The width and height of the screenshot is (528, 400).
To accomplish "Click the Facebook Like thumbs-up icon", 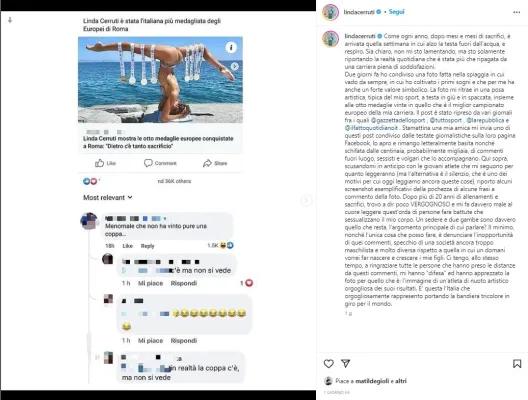I will (x=99, y=163).
